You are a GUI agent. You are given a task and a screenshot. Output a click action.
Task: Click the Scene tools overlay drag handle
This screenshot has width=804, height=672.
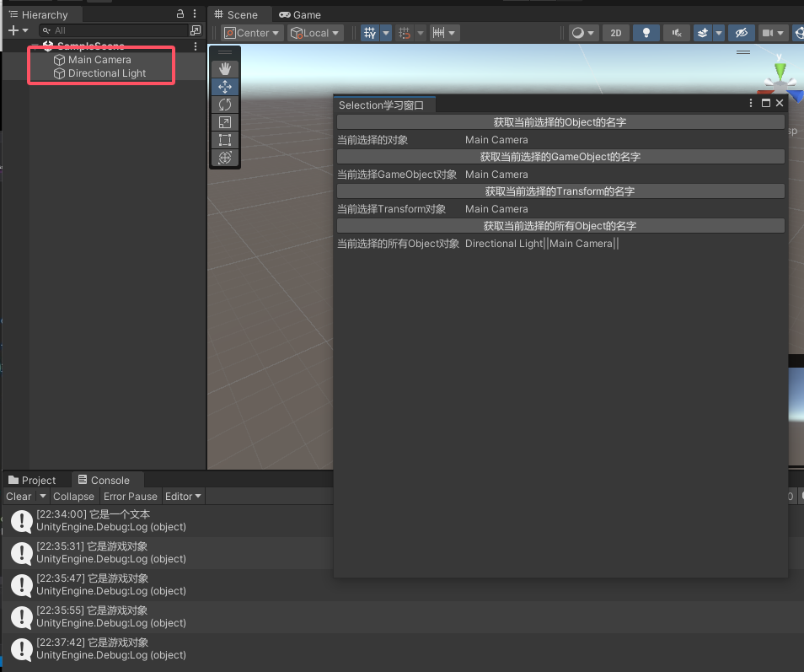coord(224,51)
